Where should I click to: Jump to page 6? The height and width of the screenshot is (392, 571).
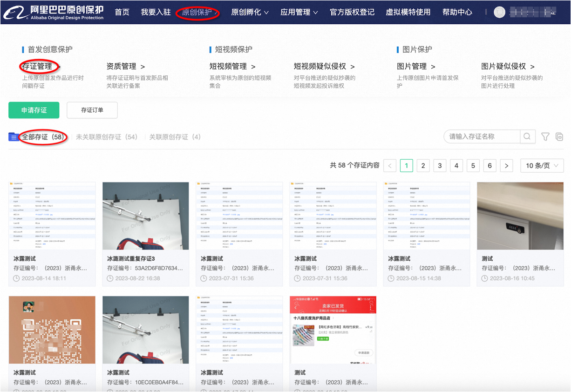point(489,166)
